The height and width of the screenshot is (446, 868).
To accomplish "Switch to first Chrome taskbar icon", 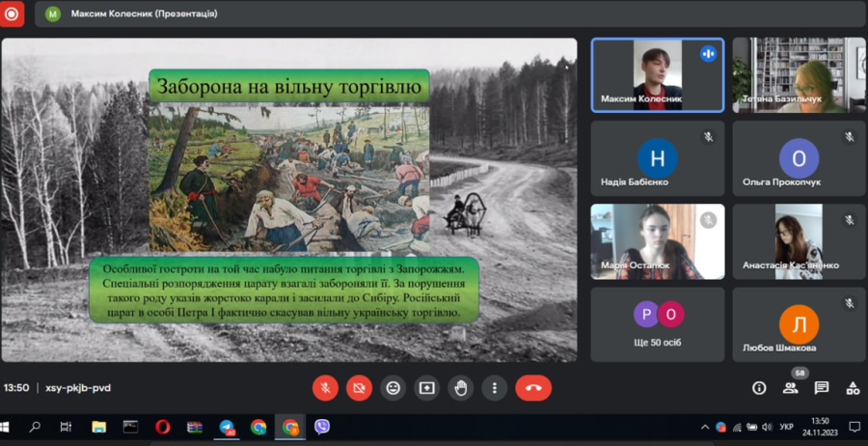I will click(x=258, y=427).
